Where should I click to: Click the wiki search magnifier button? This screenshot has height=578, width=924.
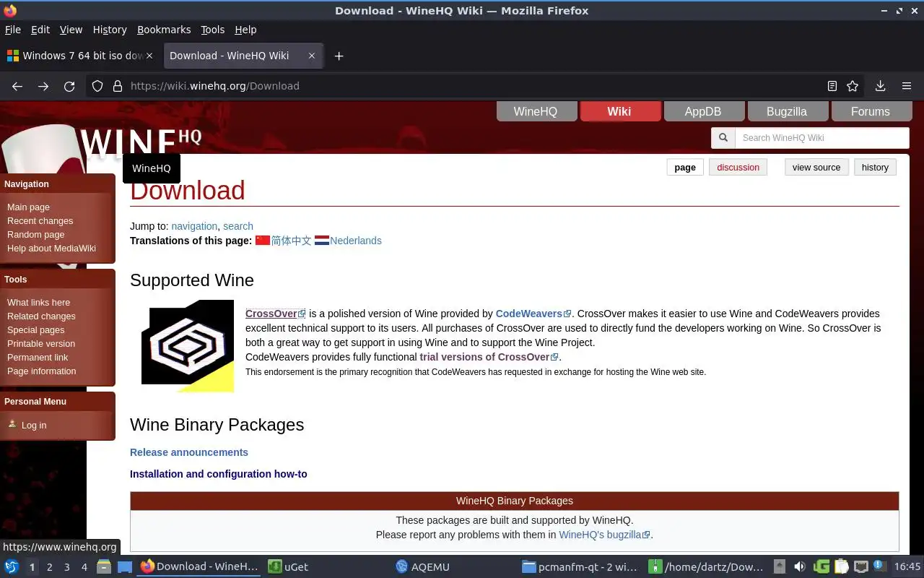click(x=723, y=138)
